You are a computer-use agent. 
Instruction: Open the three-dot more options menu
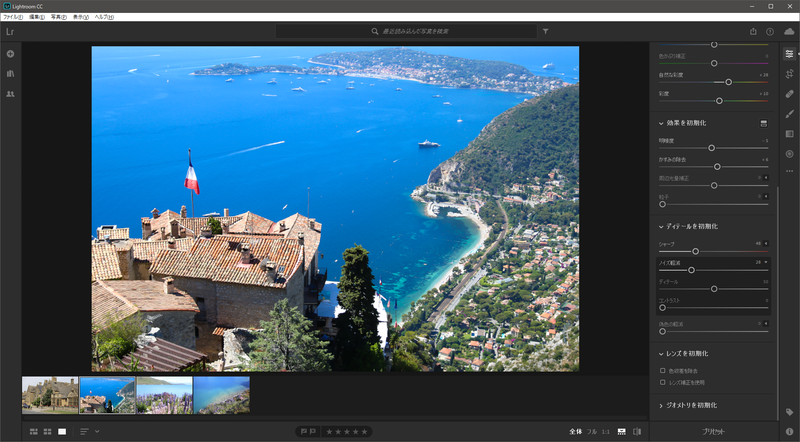(x=789, y=171)
